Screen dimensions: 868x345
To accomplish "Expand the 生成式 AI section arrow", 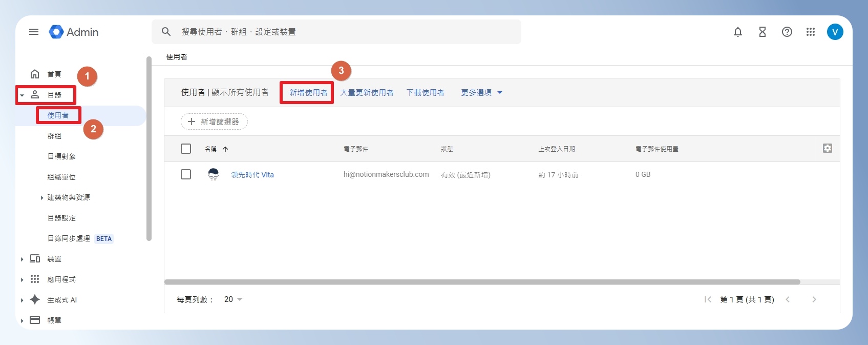I will [x=22, y=300].
